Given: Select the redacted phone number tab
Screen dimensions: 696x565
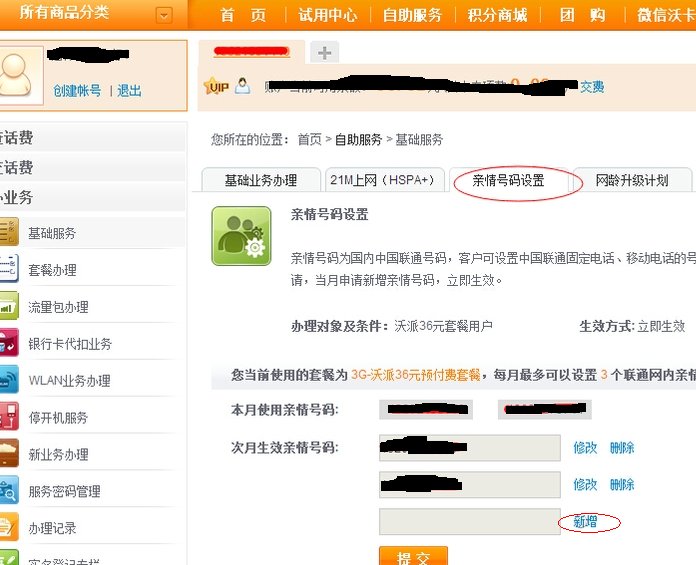Looking at the screenshot, I should pyautogui.click(x=252, y=52).
